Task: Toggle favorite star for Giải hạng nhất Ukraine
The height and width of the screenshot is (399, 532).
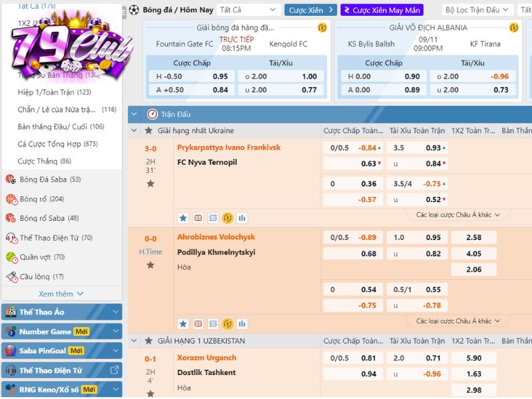Action: tap(149, 130)
